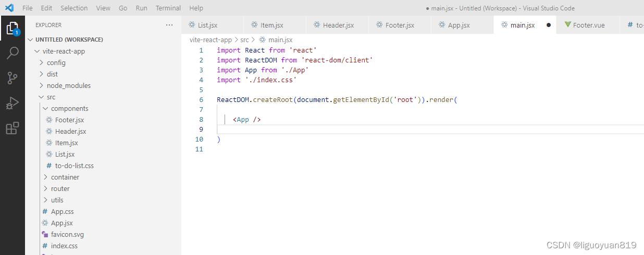Open the Run and Debug icon

(x=13, y=103)
